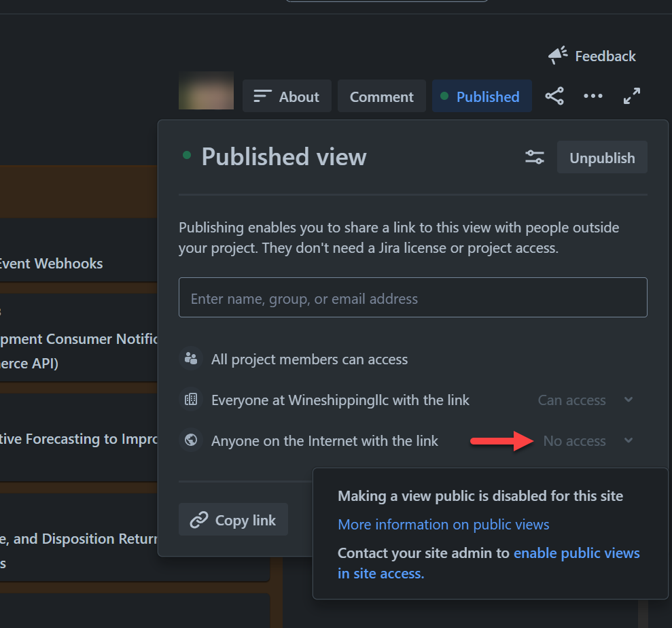The image size is (672, 628).
Task: Toggle fullscreen with the expand arrows icon
Action: coord(632,96)
